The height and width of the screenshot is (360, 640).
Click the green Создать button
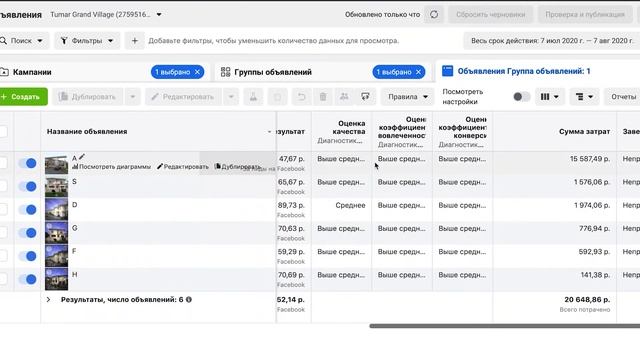[23, 97]
